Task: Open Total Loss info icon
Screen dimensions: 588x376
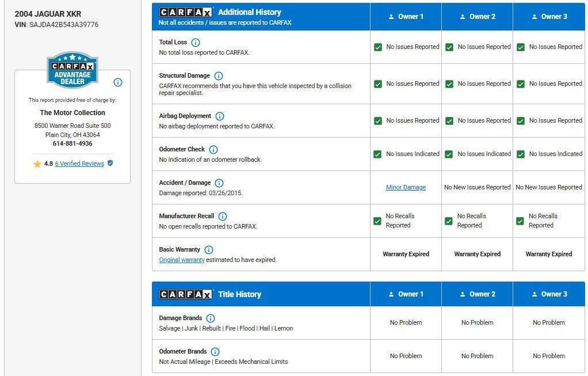Action: click(x=196, y=43)
